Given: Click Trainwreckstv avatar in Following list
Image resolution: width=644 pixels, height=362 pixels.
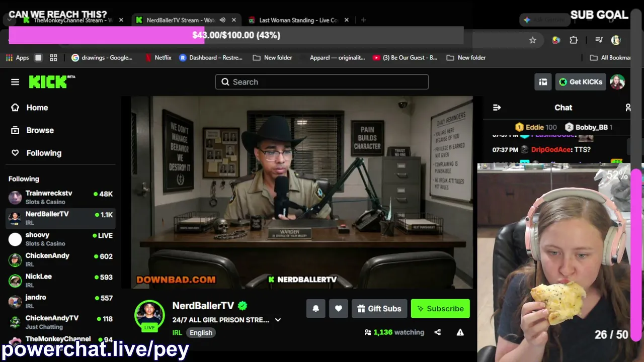Looking at the screenshot, I should click(x=16, y=197).
